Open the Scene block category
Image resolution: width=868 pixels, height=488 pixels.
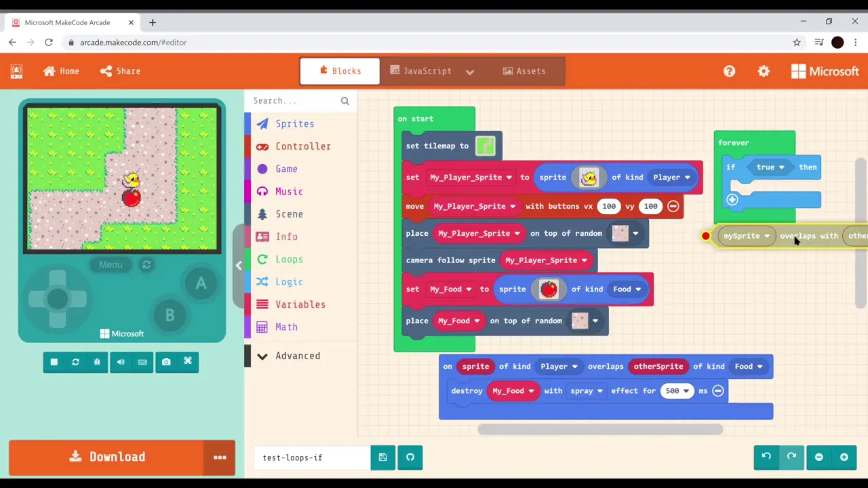(x=300, y=214)
